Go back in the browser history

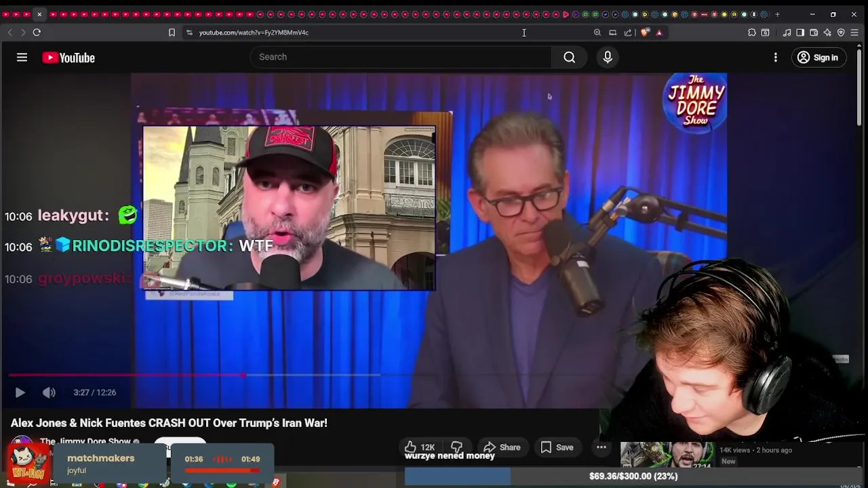coord(9,32)
